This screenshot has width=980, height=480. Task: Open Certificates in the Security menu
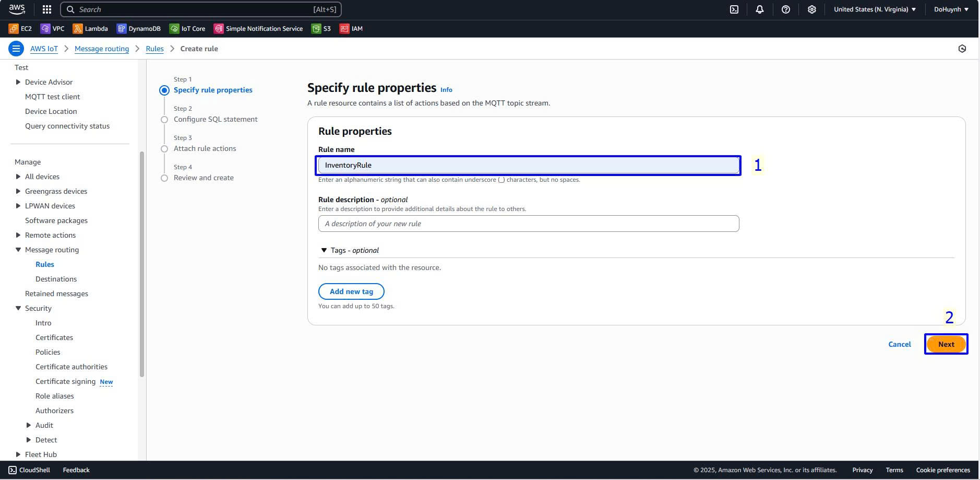coord(54,337)
